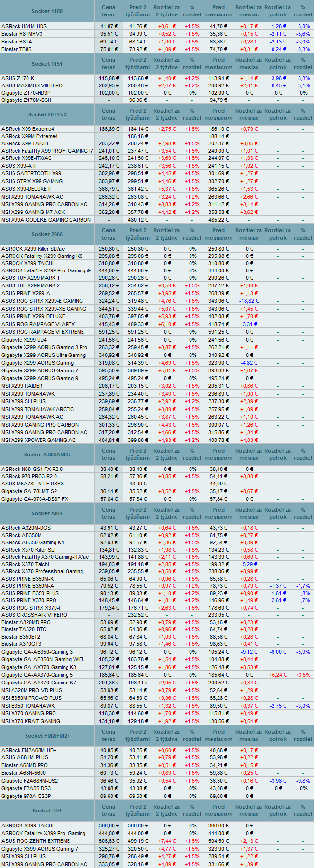Click Gigabyte GA-AX370-Gaming 5 product name
Image resolution: width=314 pixels, height=868 pixels.
click(x=37, y=675)
